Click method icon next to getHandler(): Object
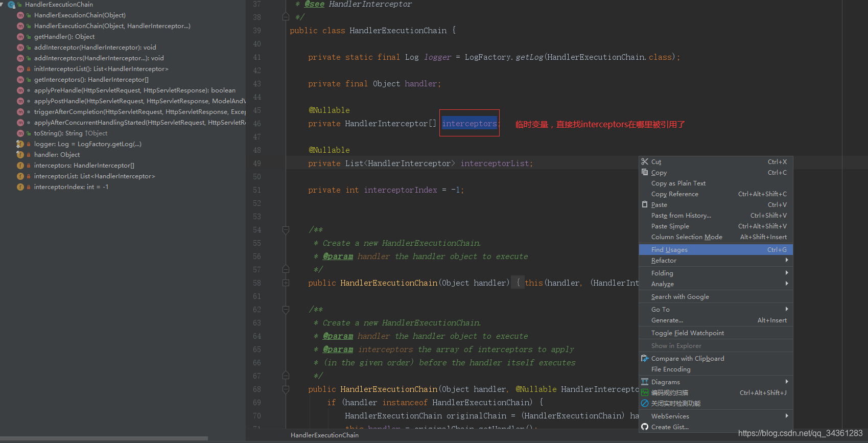 [20, 37]
